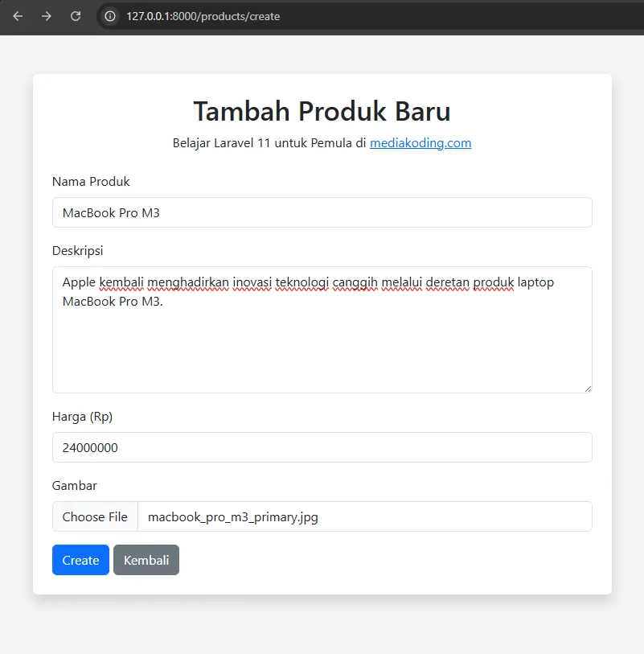Click the Gambar label
This screenshot has width=644, height=654.
[x=74, y=486]
